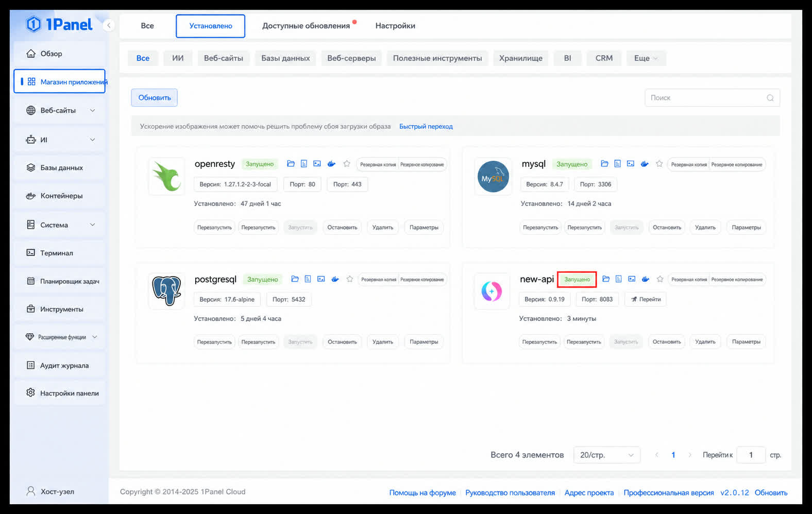The image size is (812, 514).
Task: Open Настройки панели in the sidebar
Action: point(60,393)
